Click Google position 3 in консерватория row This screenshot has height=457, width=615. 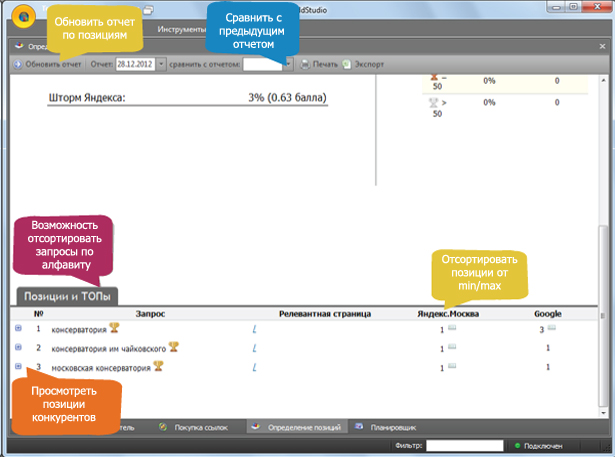click(x=542, y=330)
